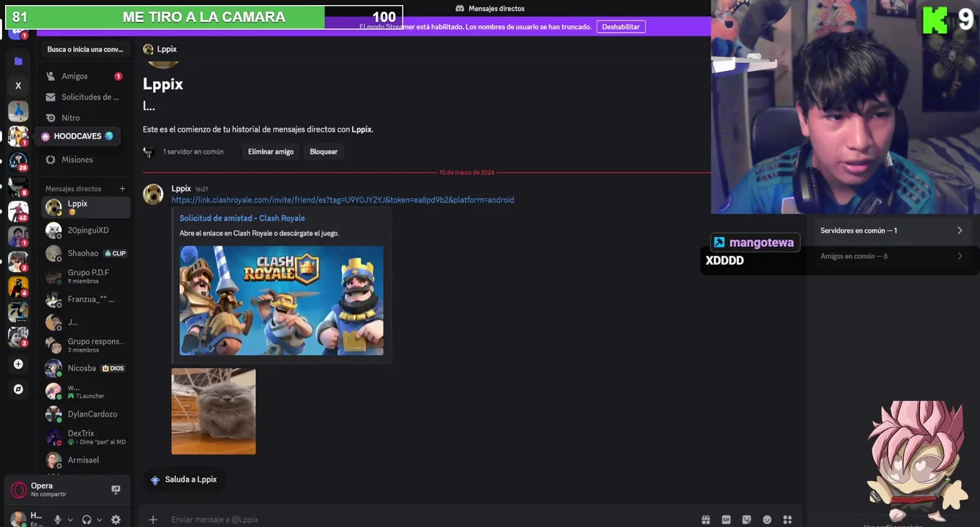Click the Kick logo on the overlay

coord(935,20)
